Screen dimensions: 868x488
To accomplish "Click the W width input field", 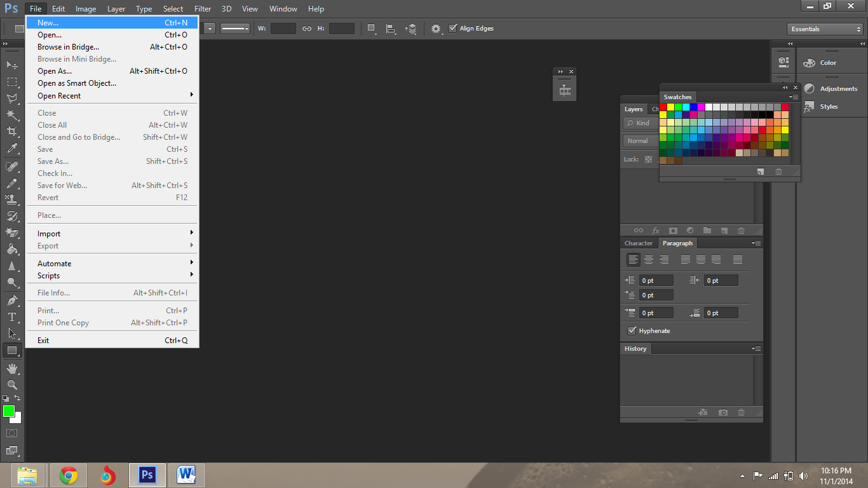I will 283,29.
